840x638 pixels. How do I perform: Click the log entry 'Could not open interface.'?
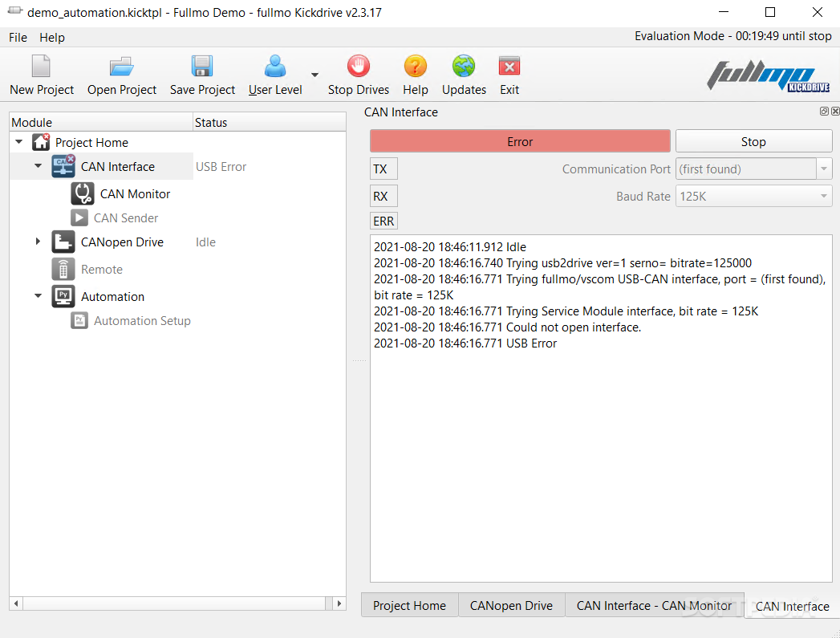(x=507, y=327)
